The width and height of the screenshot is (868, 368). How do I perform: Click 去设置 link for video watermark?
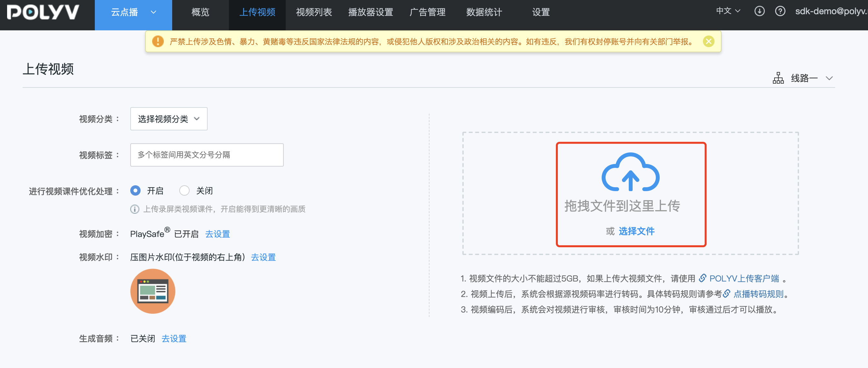[x=263, y=257]
